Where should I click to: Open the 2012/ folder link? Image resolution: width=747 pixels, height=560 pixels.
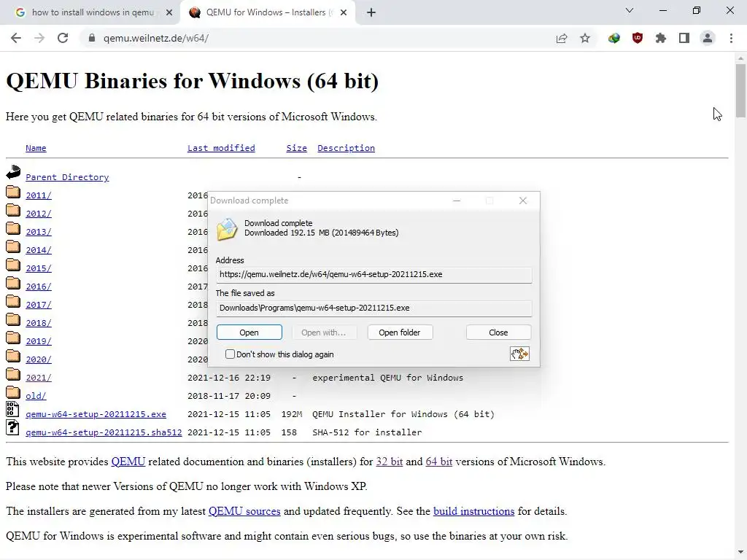[39, 214]
